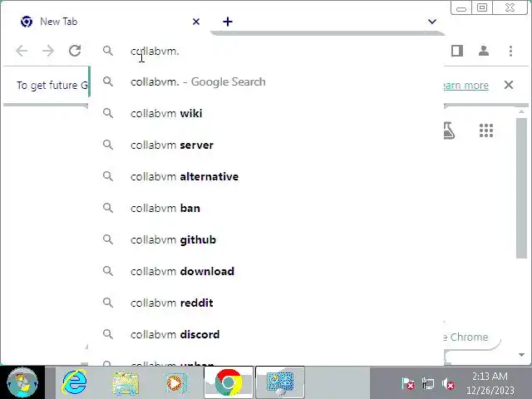This screenshot has width=532, height=399.
Task: Open the Google apps grid
Action: 485,131
